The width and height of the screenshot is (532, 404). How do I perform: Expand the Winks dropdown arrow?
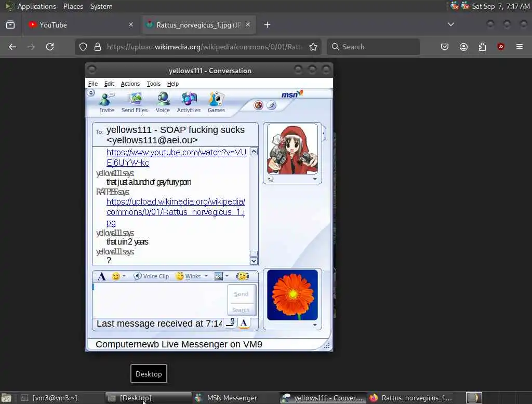206,276
